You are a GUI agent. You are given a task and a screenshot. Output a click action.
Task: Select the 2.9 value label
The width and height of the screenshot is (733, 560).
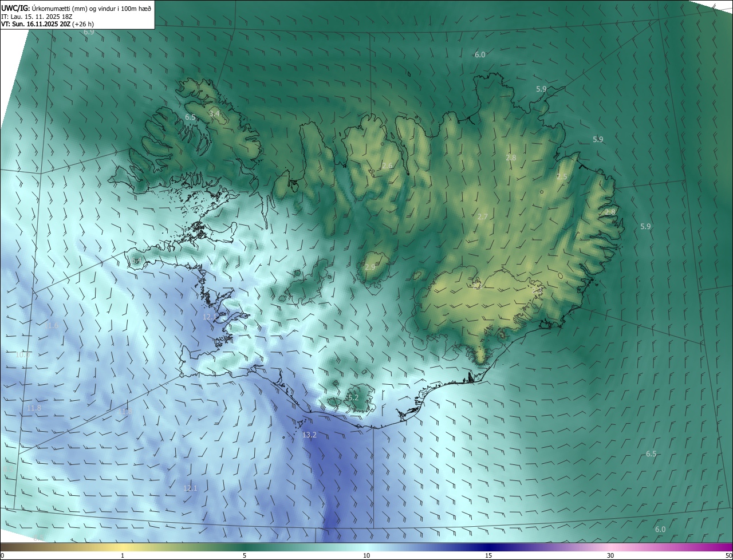click(x=370, y=267)
